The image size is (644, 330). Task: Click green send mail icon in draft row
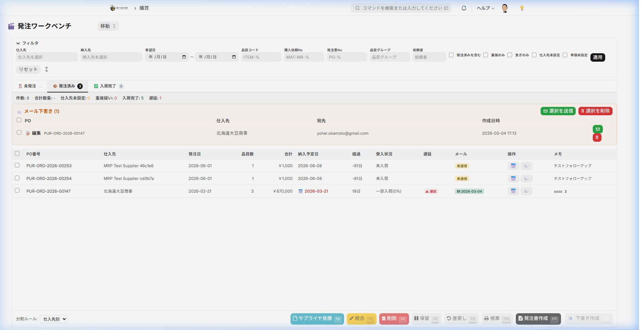coord(597,129)
